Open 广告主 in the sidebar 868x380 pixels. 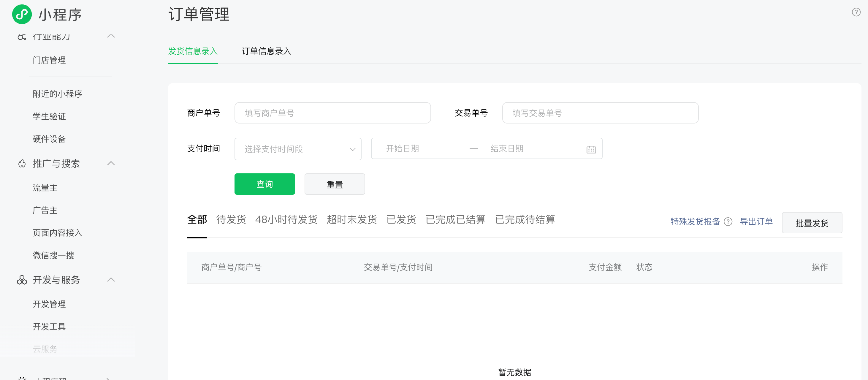pyautogui.click(x=45, y=210)
